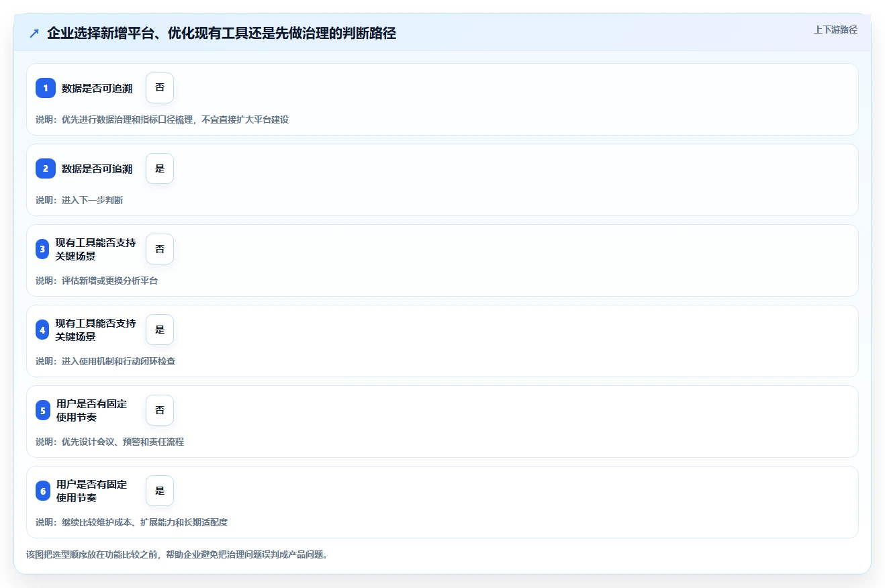Select step badge number 5
Image resolution: width=885 pixels, height=588 pixels.
tap(43, 410)
